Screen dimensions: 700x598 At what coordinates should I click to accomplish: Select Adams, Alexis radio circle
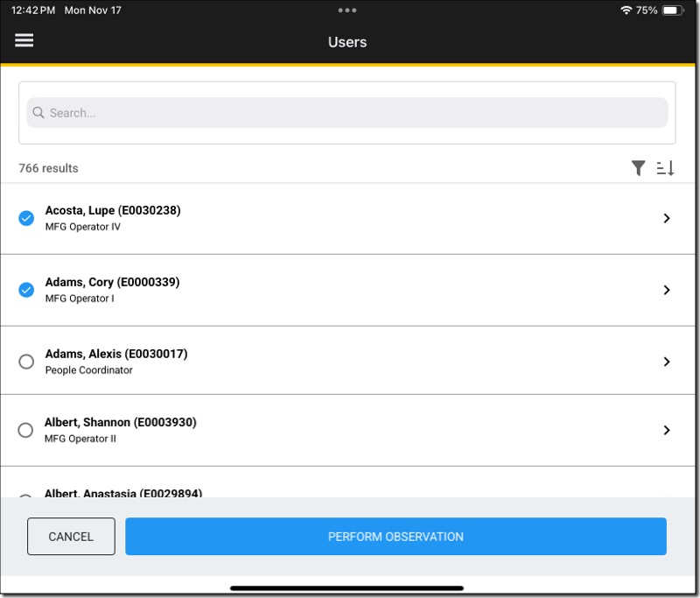coord(26,362)
